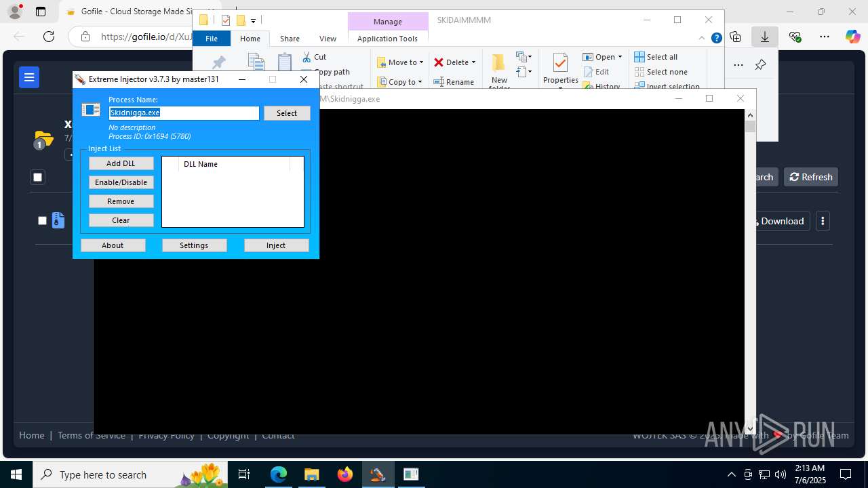Click the New folder icon
This screenshot has height=488, width=868.
[499, 63]
